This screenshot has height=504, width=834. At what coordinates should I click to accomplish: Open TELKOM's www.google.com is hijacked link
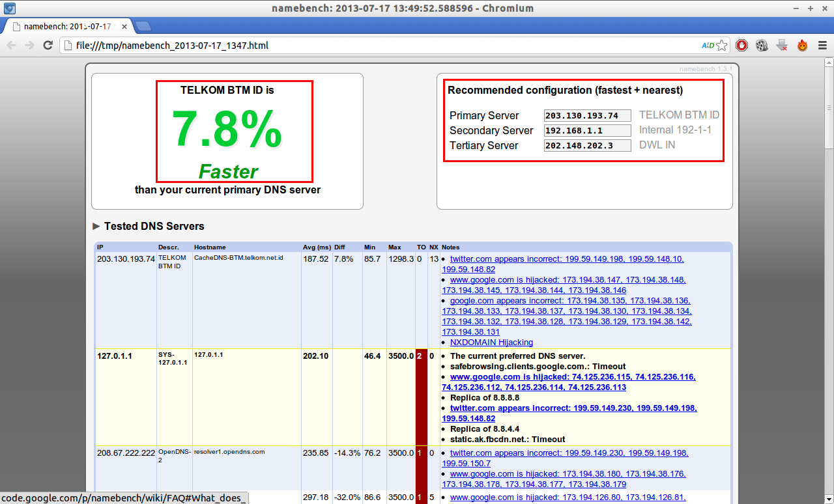pos(564,285)
